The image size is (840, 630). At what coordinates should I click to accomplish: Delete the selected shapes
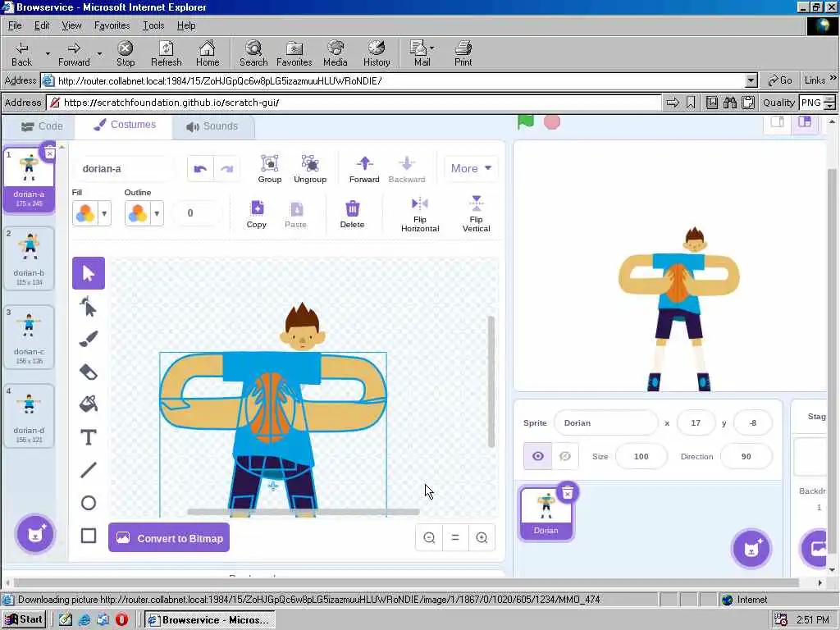tap(352, 214)
